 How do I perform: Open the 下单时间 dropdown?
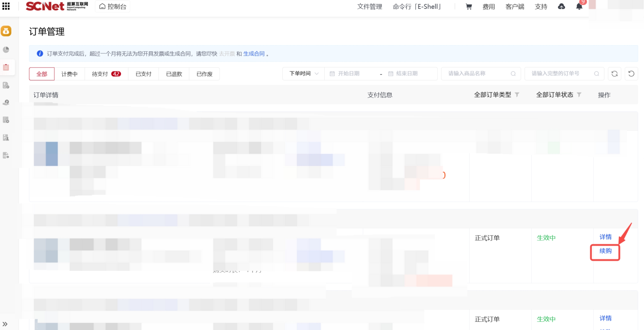click(303, 74)
